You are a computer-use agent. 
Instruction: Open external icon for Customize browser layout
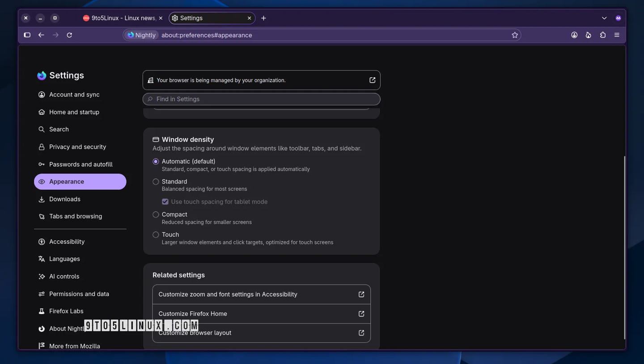coord(361,333)
